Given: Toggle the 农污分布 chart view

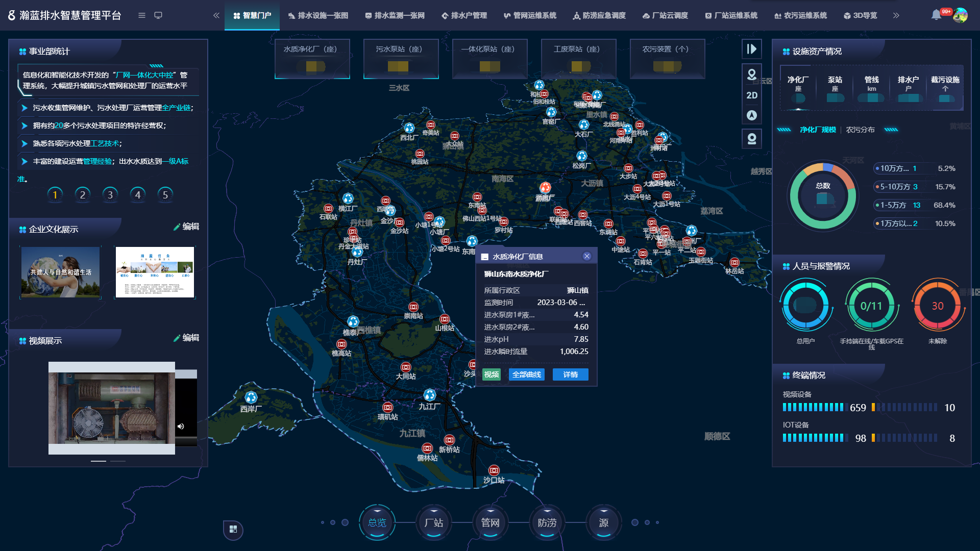Looking at the screenshot, I should pyautogui.click(x=860, y=130).
